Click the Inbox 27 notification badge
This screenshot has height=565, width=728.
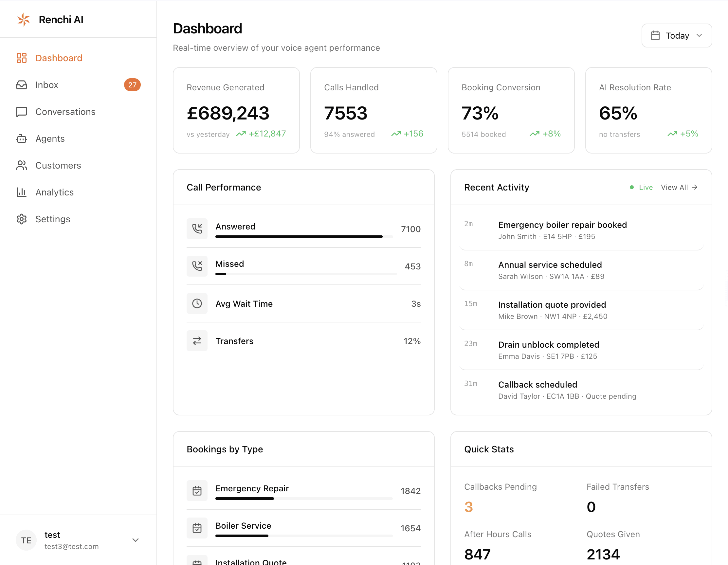pos(132,85)
